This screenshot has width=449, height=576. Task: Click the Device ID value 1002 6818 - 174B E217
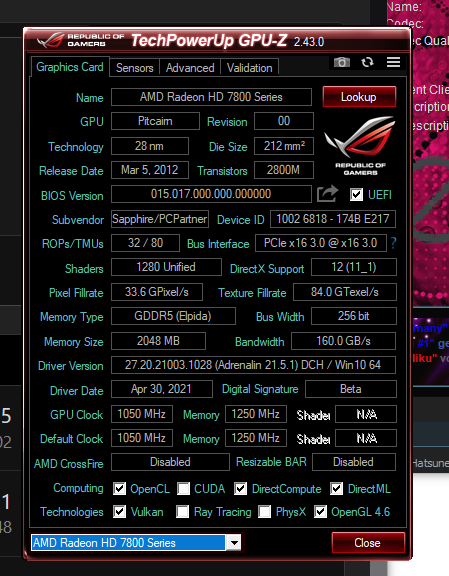(x=333, y=219)
